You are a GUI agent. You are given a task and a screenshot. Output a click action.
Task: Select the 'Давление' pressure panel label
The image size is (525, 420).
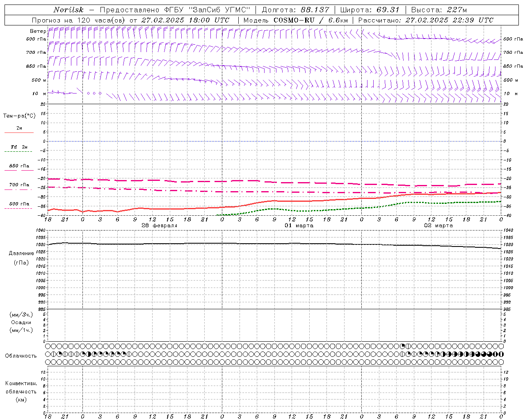[21, 253]
